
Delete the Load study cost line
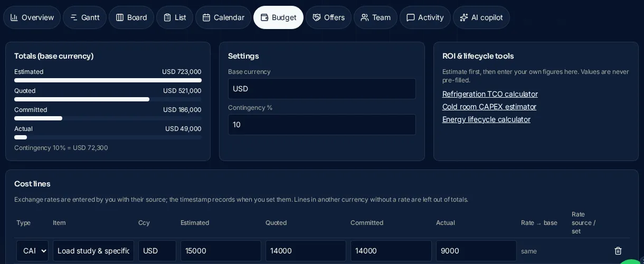(x=618, y=251)
